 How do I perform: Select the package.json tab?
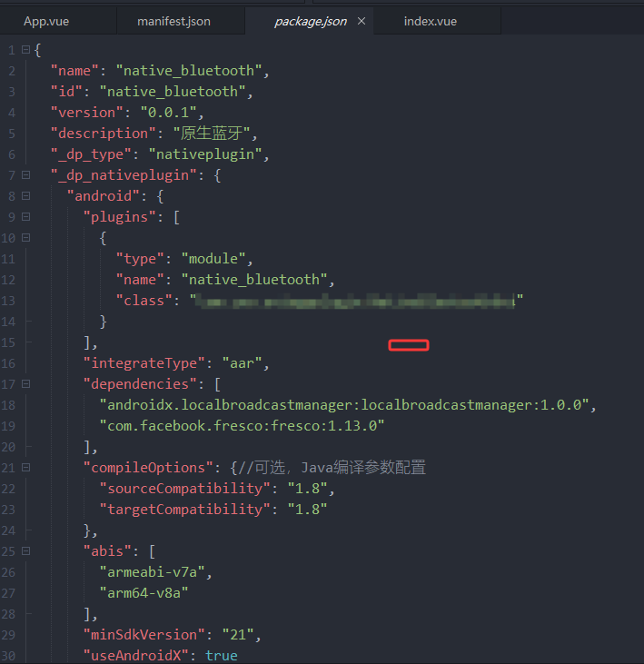[x=309, y=21]
